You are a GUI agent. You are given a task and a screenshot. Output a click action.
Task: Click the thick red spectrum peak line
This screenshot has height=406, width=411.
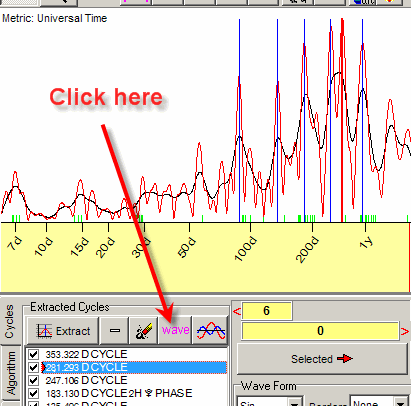point(342,120)
